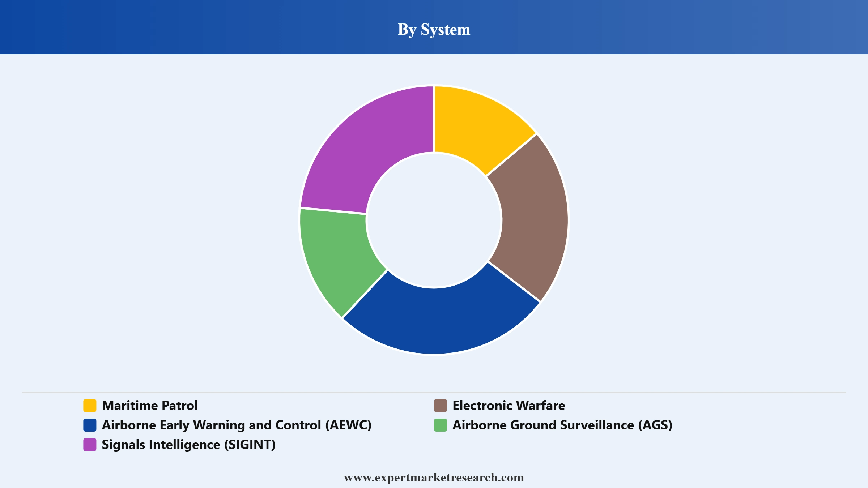Select the Maritime Patrol legend label
The height and width of the screenshot is (488, 868).
click(x=150, y=406)
